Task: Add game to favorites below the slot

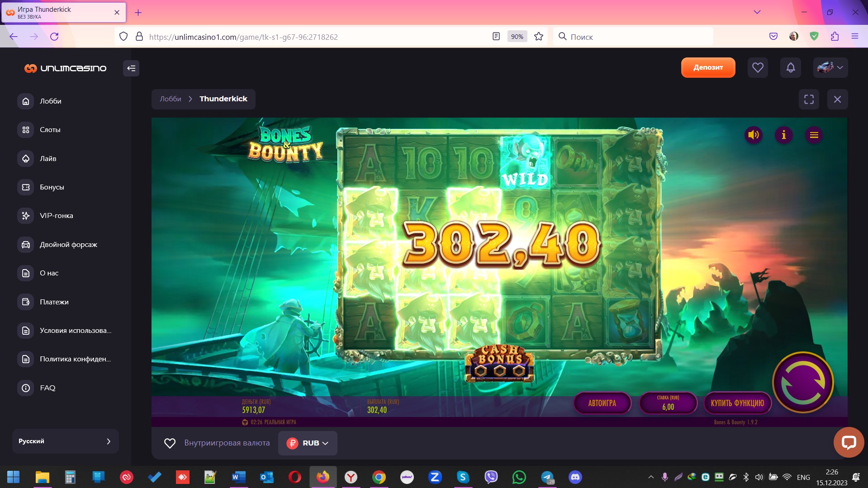Action: pyautogui.click(x=170, y=443)
